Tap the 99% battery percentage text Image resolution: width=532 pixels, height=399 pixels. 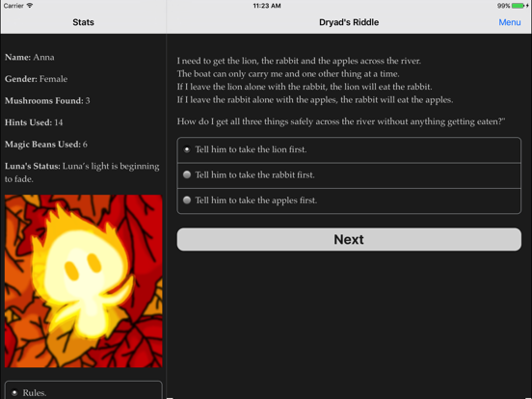click(504, 6)
